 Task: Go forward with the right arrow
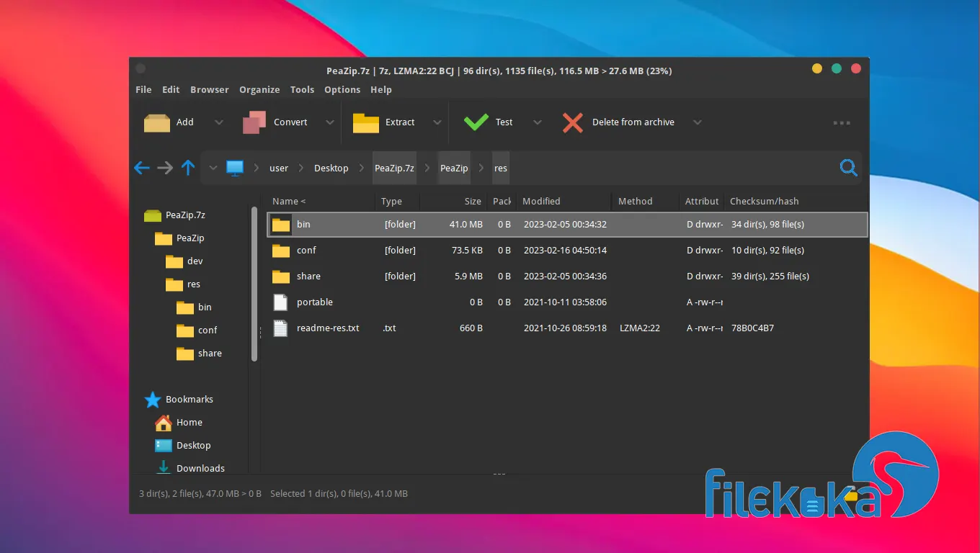(x=165, y=168)
